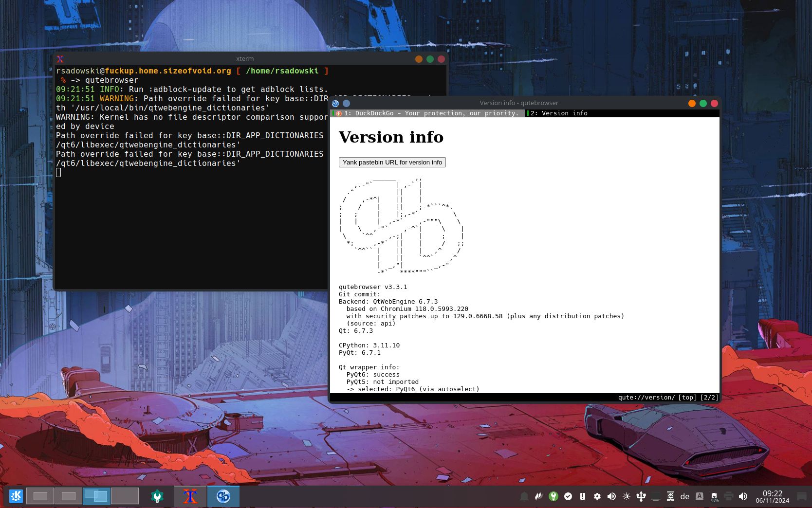Open the clipboard history tray popup
Screen dimensions: 812x508
tap(670, 496)
